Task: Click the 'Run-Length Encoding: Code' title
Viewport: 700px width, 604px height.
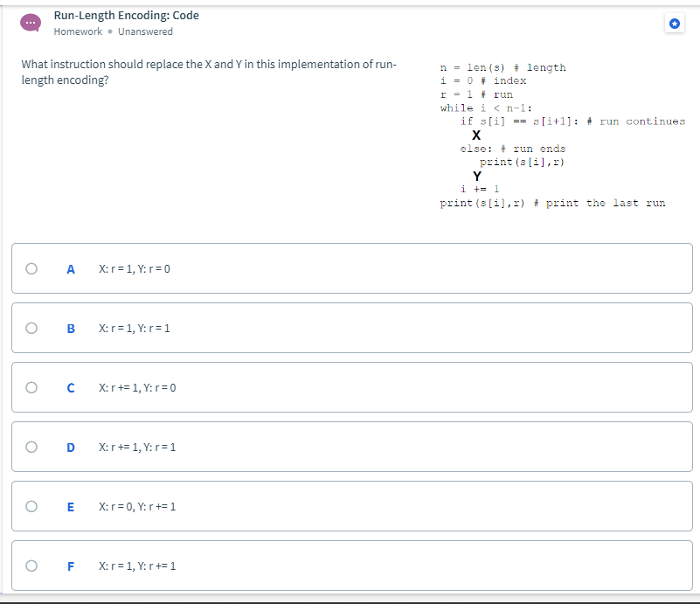Action: [127, 16]
